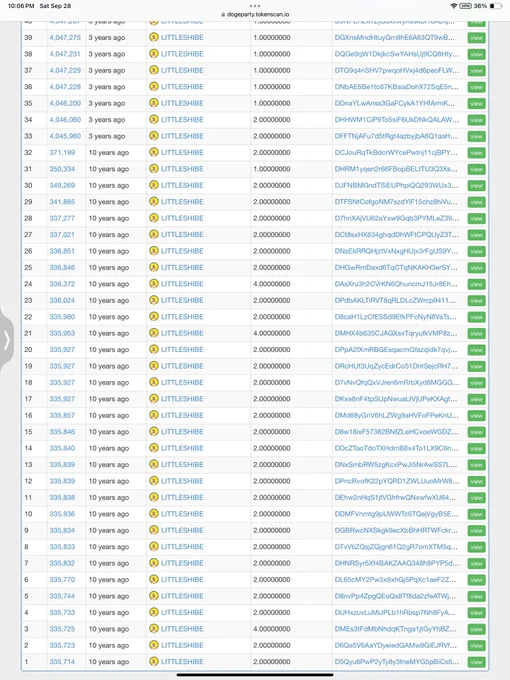This screenshot has height=680, width=510.
Task: Open address starting DL65cMY2Pw3x
Action: pos(395,579)
